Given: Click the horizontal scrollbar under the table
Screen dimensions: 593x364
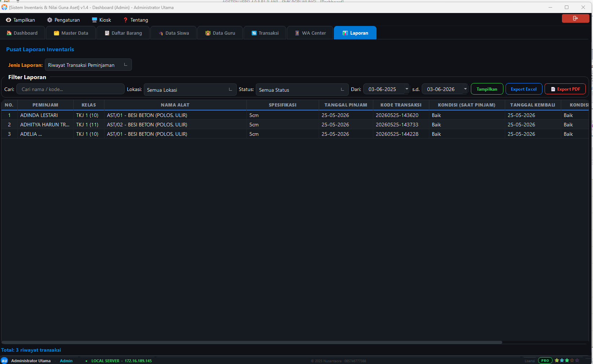Looking at the screenshot, I should [x=252, y=342].
